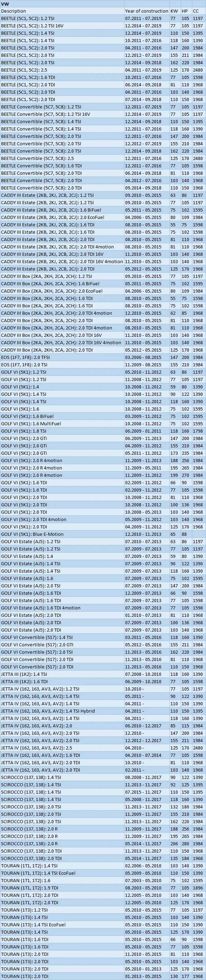Viewport: 206px width, 980px height.
Task: Click CADDY III Estate 2.0 TDI 16V 4motion
Action: 62,262
